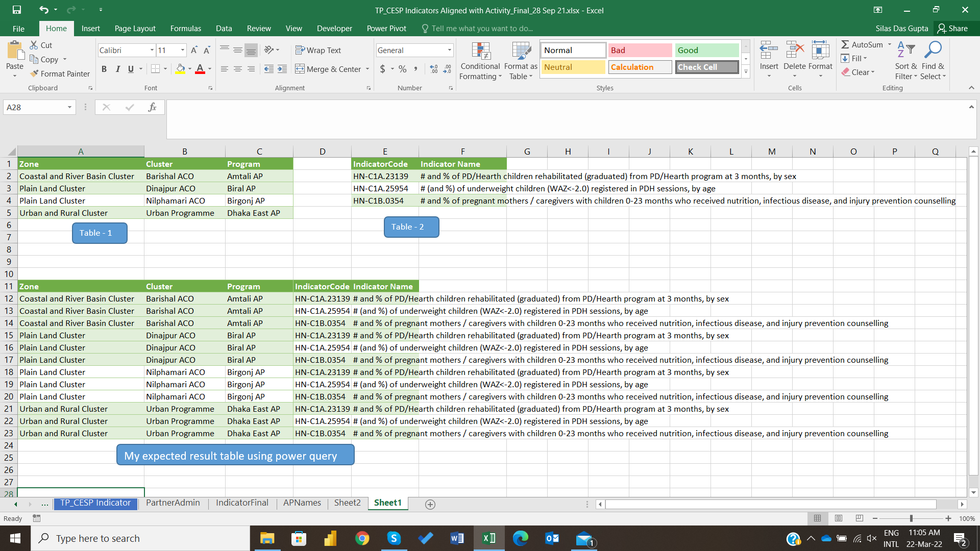
Task: Click the Conditional Formatting icon
Action: click(480, 51)
